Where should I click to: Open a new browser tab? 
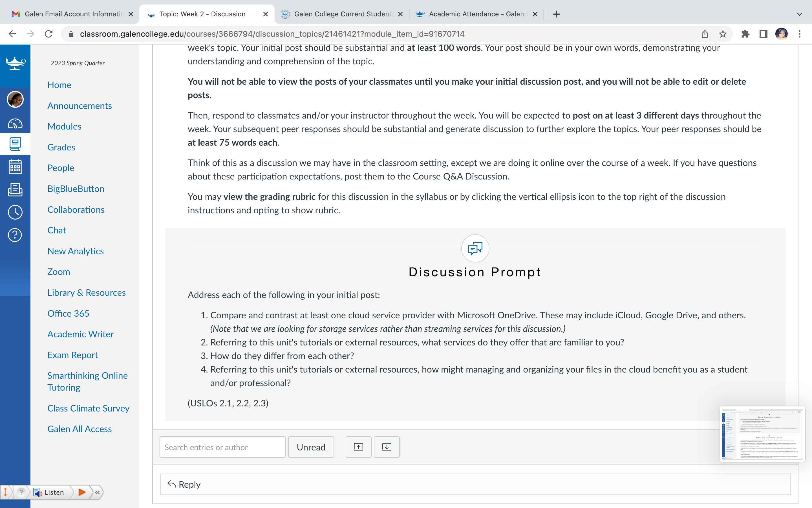tap(556, 14)
